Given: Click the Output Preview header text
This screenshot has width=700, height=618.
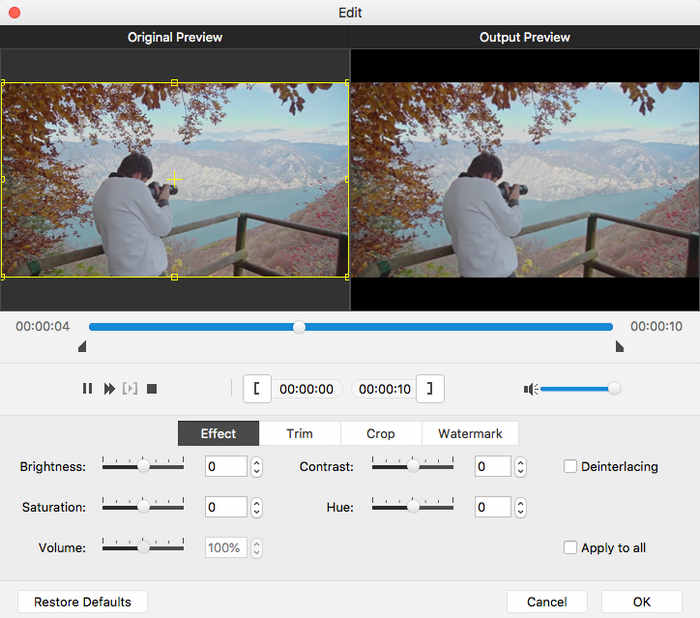Looking at the screenshot, I should [525, 37].
